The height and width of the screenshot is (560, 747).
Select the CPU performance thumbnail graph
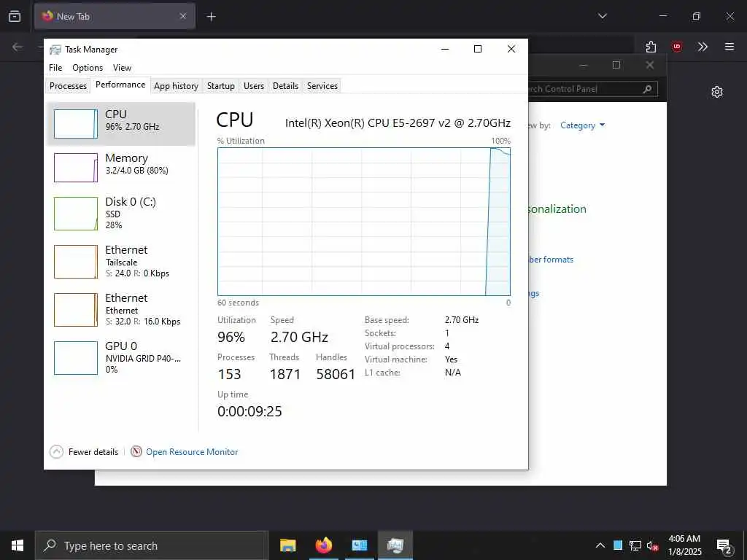(x=76, y=124)
